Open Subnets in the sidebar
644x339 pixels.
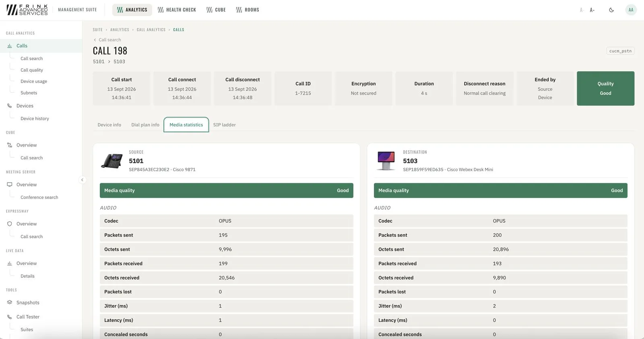(x=29, y=93)
